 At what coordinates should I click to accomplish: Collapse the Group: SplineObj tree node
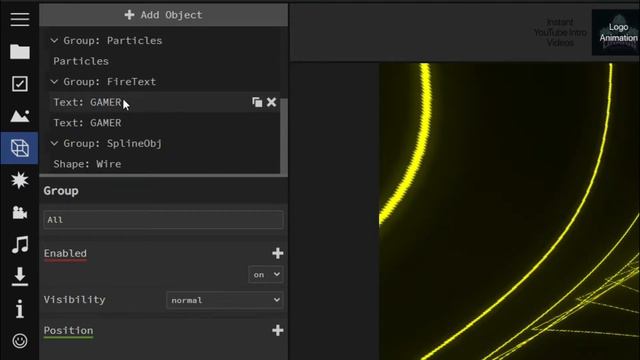tap(54, 143)
